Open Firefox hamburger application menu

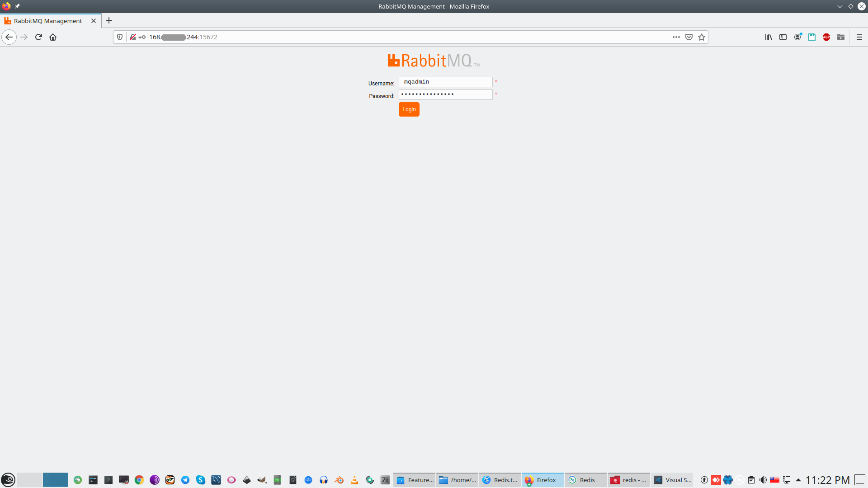pyautogui.click(x=859, y=37)
